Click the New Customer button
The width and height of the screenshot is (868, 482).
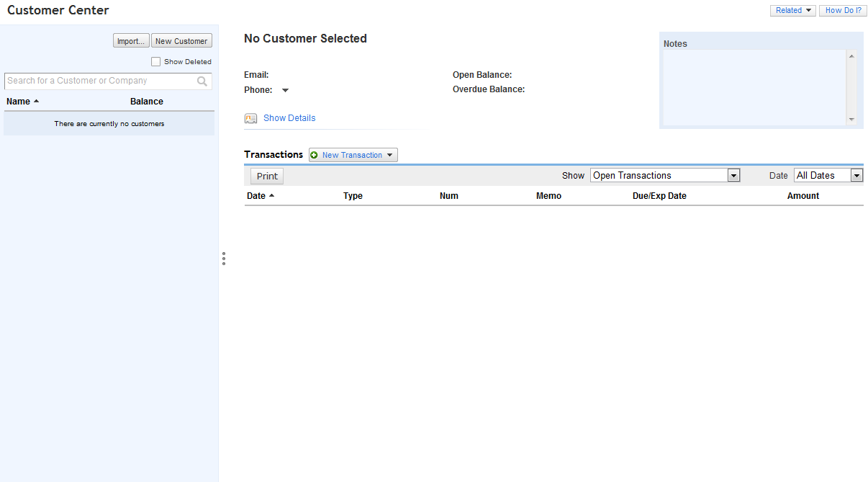click(x=181, y=41)
